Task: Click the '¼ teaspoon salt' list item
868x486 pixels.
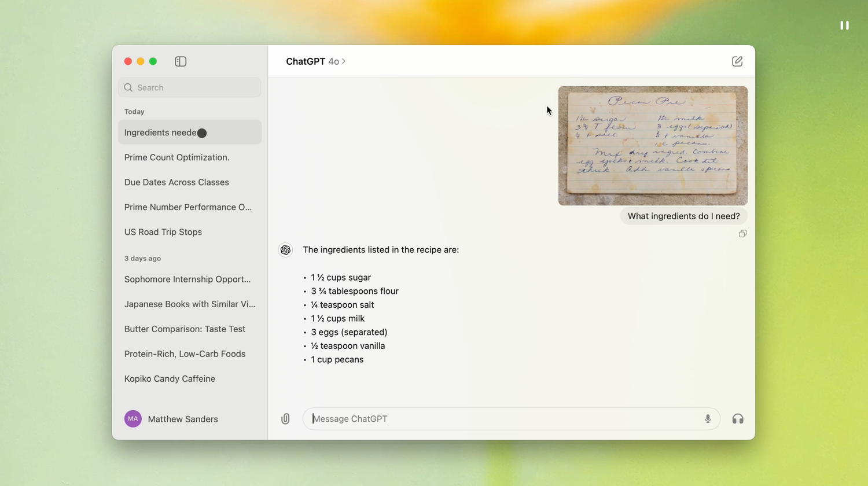Action: [x=343, y=305]
